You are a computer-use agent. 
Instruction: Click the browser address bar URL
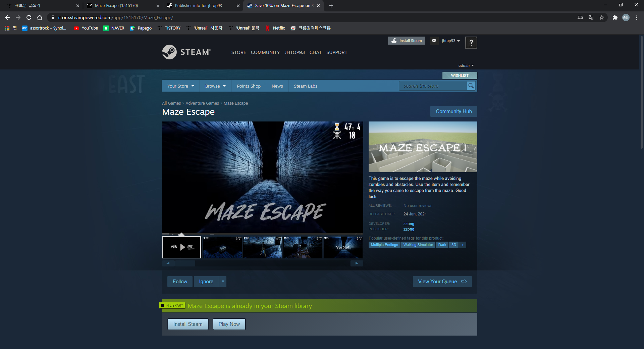[116, 17]
